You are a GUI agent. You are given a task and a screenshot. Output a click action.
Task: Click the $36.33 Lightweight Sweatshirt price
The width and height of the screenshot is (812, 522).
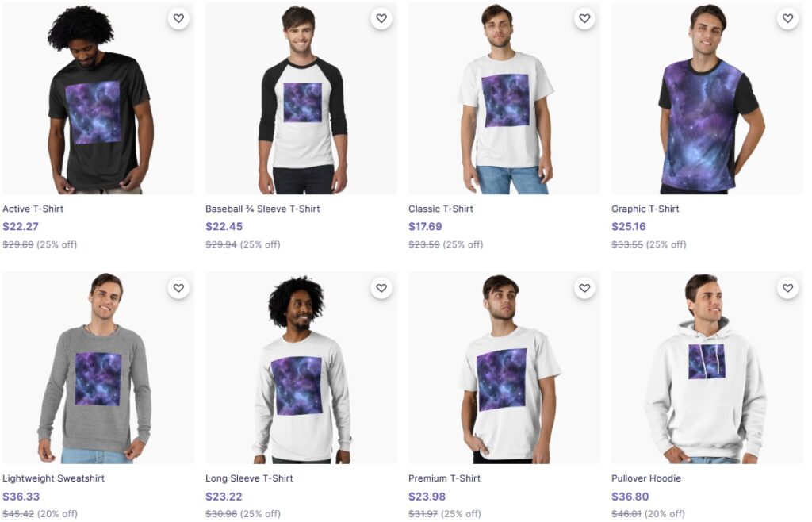pyautogui.click(x=17, y=496)
